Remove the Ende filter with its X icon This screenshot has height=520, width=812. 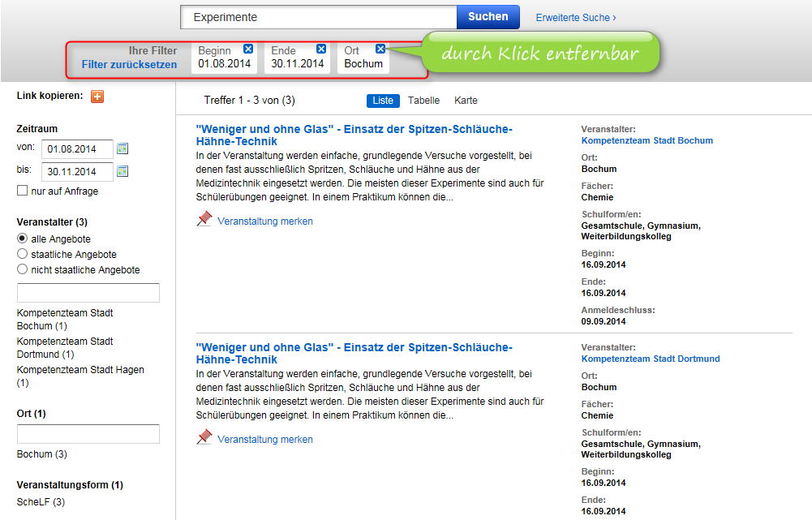(321, 49)
